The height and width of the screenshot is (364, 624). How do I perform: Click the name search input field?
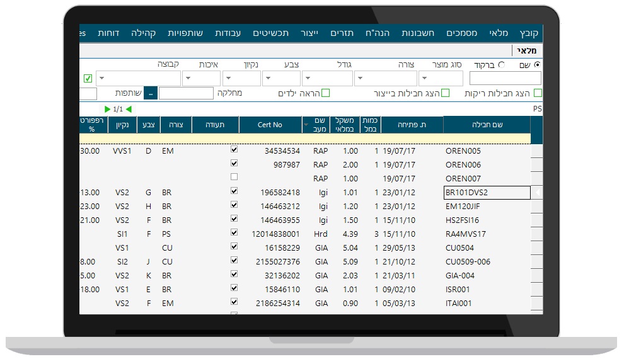[x=506, y=78]
